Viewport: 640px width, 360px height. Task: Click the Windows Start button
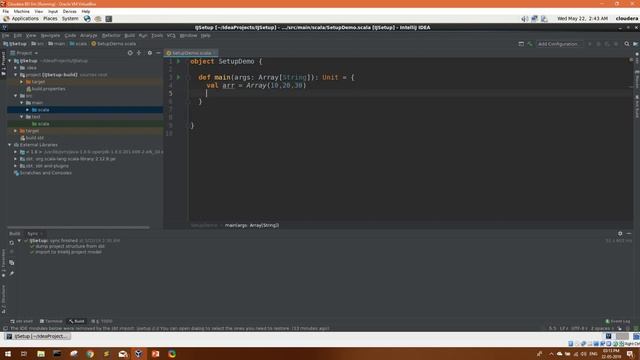[x=7, y=354]
